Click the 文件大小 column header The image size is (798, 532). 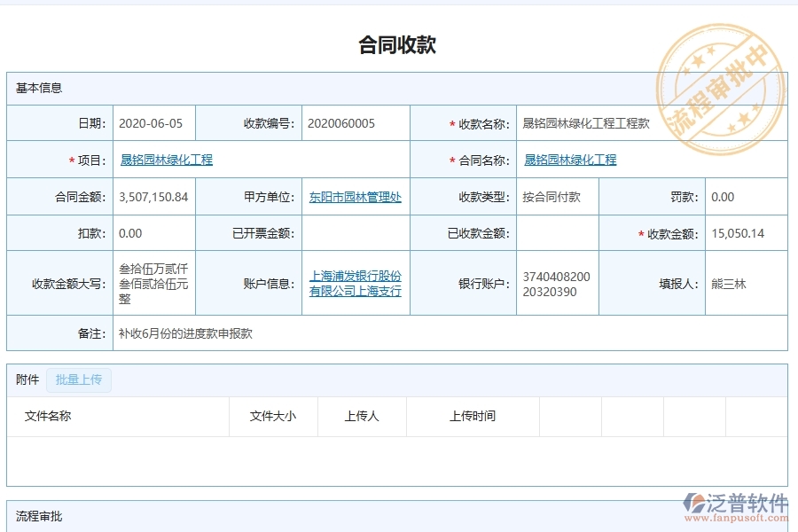273,416
